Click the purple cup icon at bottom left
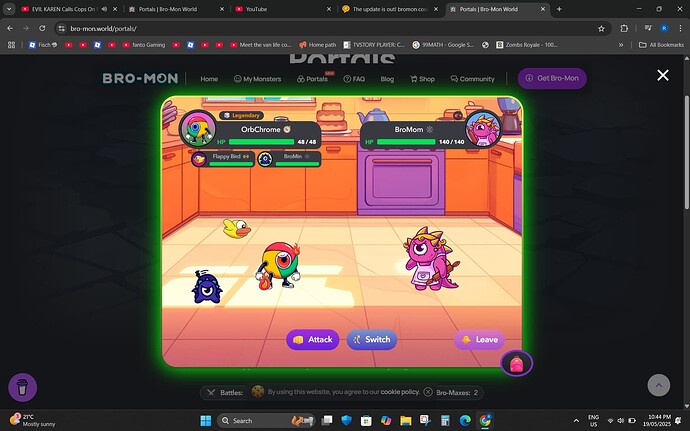The width and height of the screenshot is (690, 431). (x=23, y=387)
